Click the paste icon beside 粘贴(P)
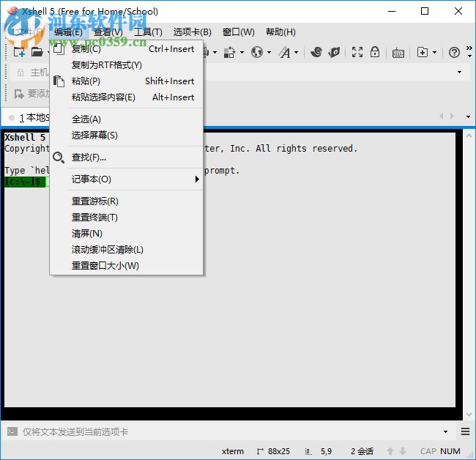476x460 pixels. 59,81
